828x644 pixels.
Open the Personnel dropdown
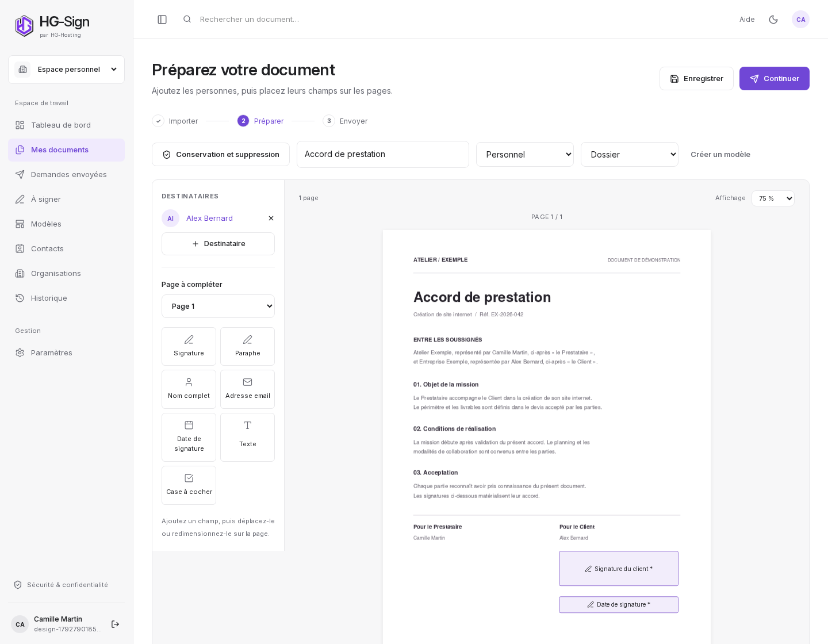pos(525,155)
